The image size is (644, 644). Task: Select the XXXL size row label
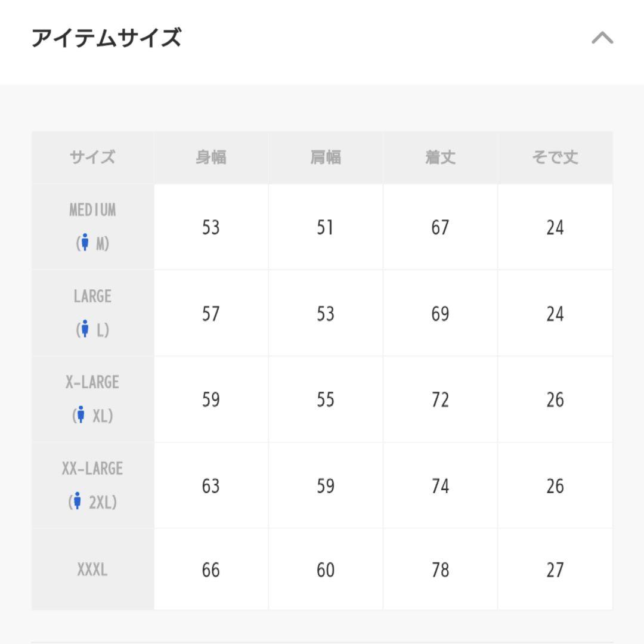(x=92, y=569)
